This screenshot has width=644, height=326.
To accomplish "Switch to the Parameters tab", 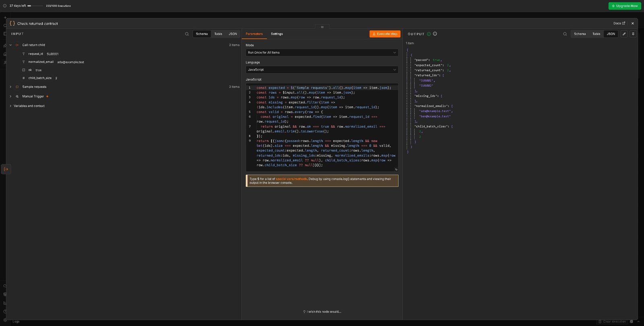I will click(x=254, y=34).
